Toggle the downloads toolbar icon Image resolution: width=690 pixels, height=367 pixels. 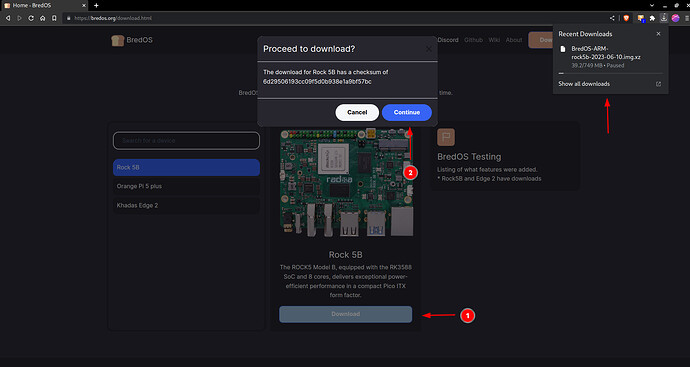(x=664, y=18)
